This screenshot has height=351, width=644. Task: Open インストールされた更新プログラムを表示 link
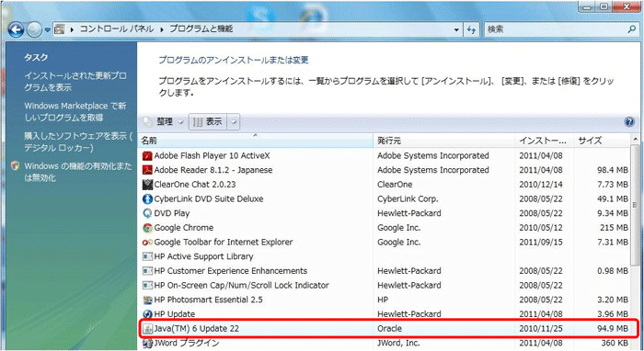pyautogui.click(x=75, y=82)
